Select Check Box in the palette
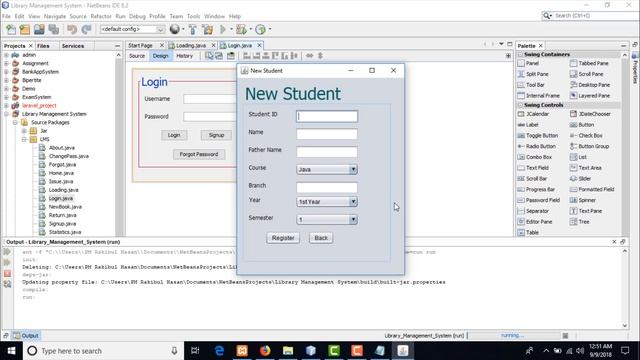 click(586, 136)
